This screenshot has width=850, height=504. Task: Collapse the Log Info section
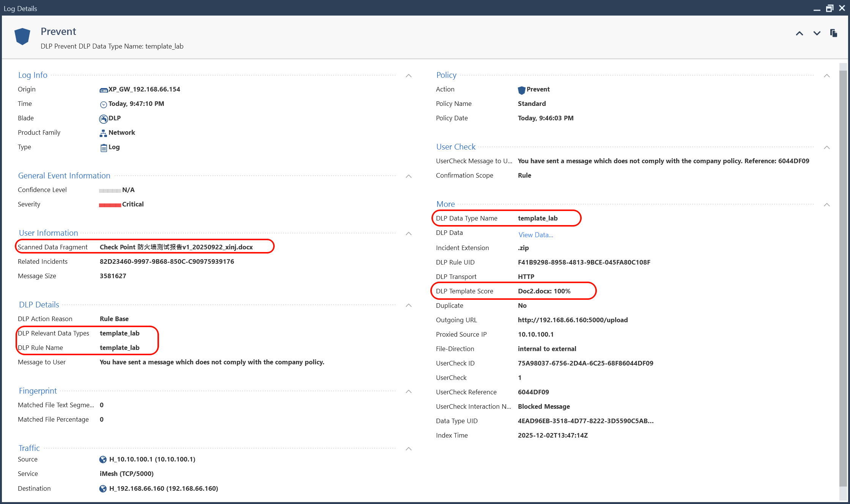tap(409, 76)
